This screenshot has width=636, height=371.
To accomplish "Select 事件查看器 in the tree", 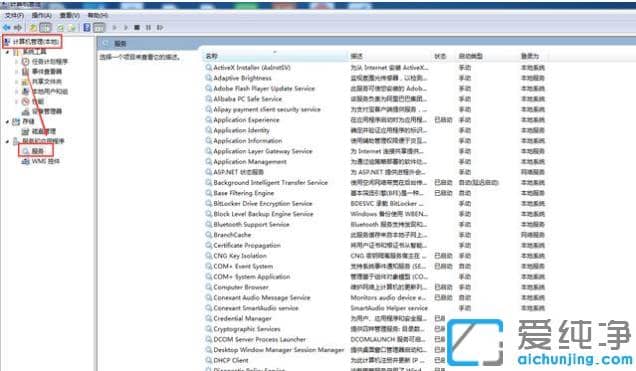I will tap(47, 71).
